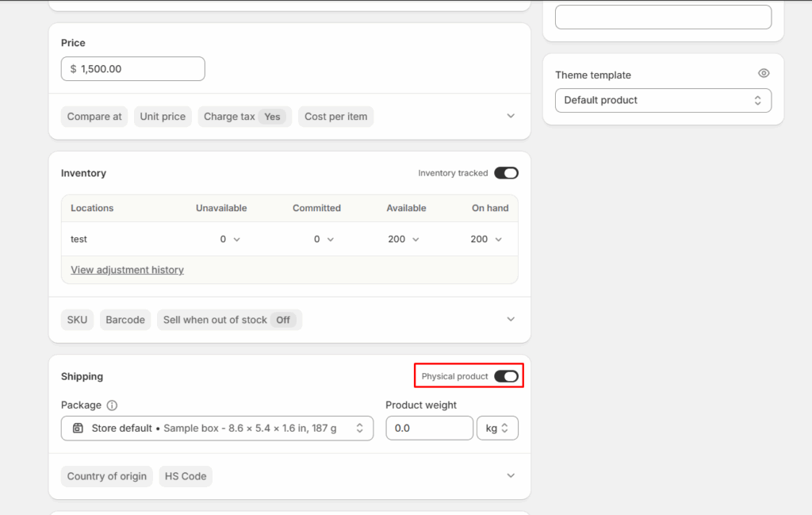The width and height of the screenshot is (812, 515).
Task: Expand the SKU and Barcode options chevron
Action: [x=511, y=319]
